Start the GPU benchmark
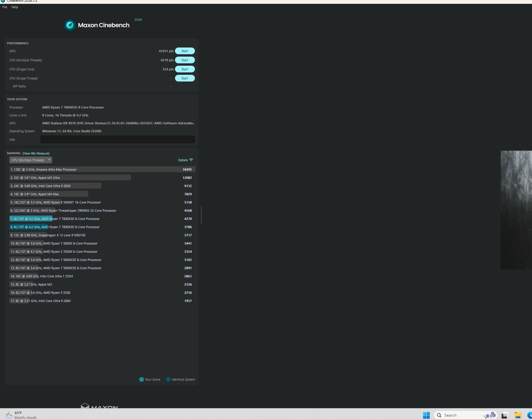 [185, 51]
